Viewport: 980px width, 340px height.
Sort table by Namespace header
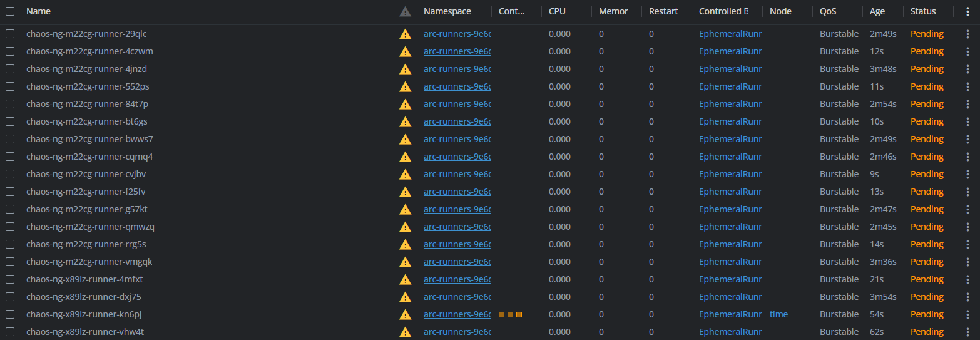click(447, 11)
